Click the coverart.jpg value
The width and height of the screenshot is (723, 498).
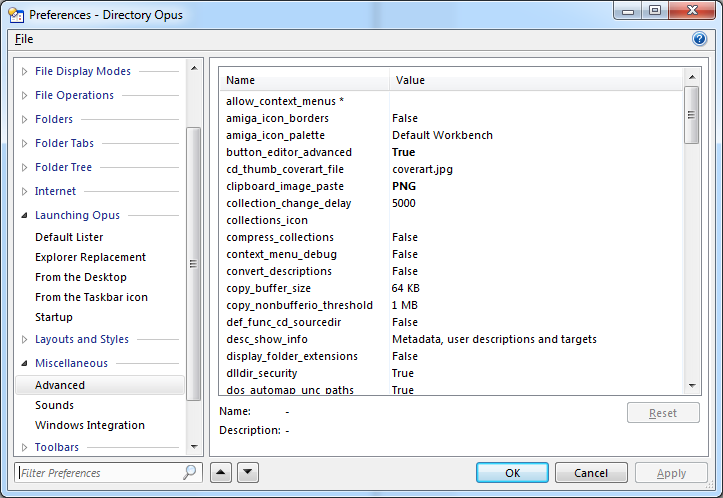click(x=422, y=170)
